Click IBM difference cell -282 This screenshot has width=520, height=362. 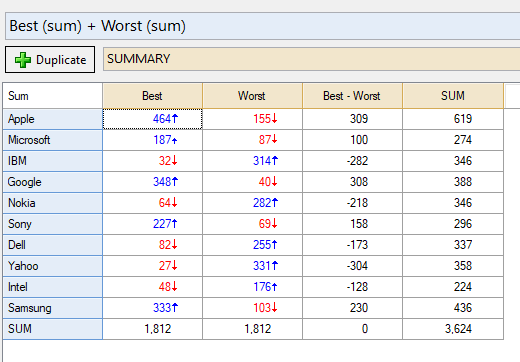352,161
